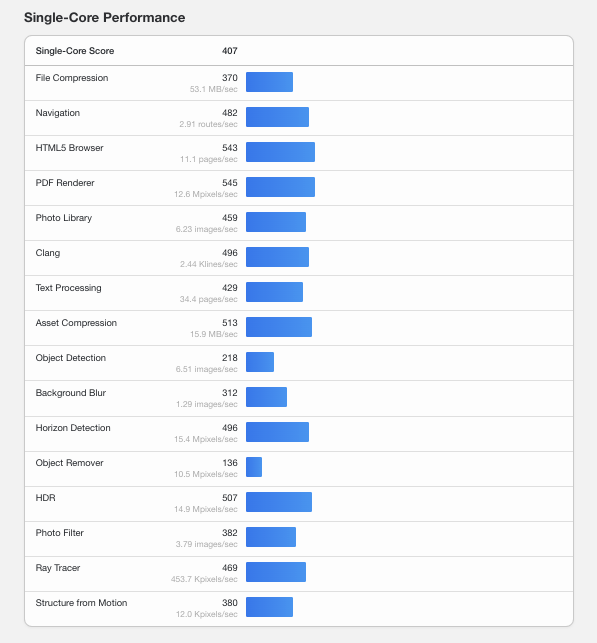
Task: Click the Clang benchmark label
Action: click(48, 253)
